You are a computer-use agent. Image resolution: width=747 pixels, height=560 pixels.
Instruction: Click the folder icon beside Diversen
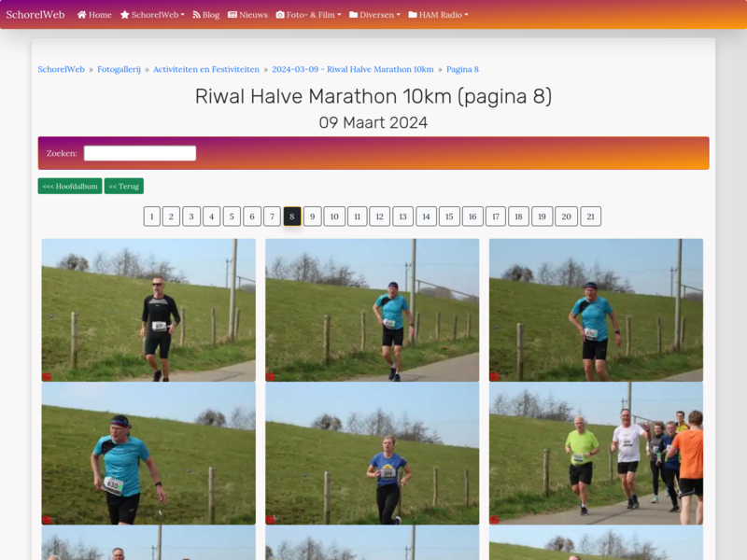point(354,15)
